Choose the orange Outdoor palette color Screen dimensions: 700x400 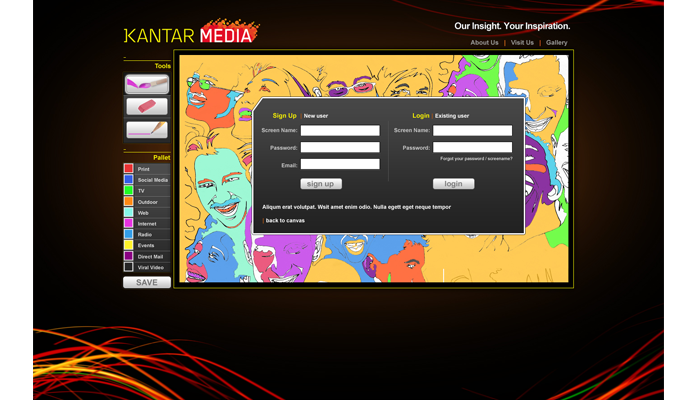coord(129,201)
